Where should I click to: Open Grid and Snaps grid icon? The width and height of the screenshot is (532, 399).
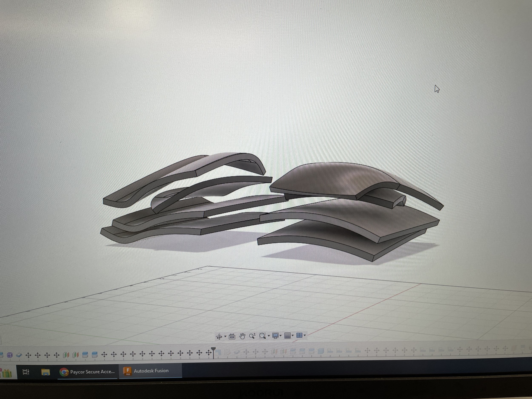287,335
